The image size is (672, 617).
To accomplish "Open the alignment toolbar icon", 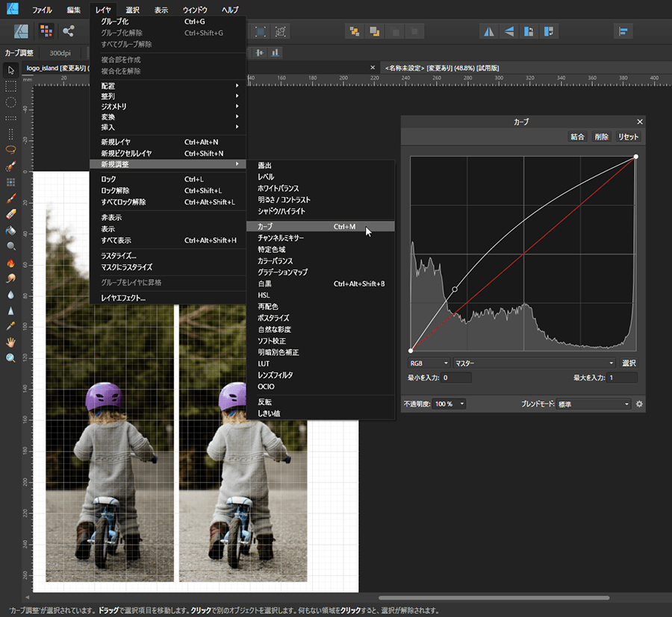I will [623, 31].
